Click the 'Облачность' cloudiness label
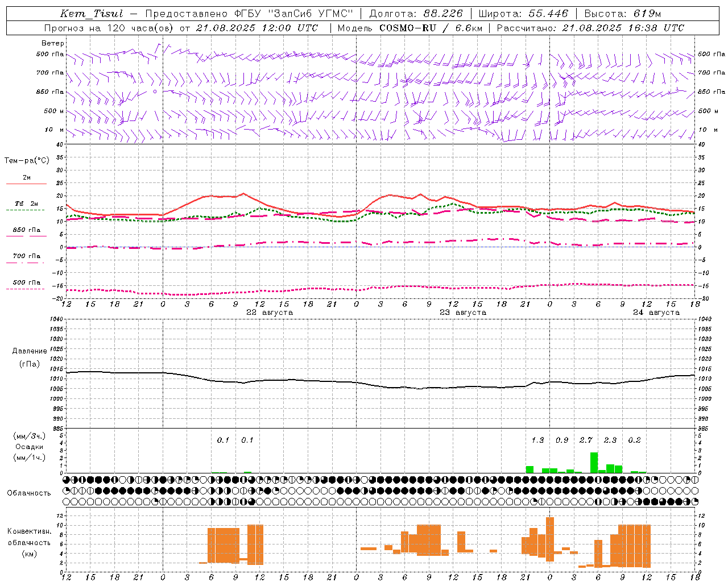728x582 pixels. point(29,493)
